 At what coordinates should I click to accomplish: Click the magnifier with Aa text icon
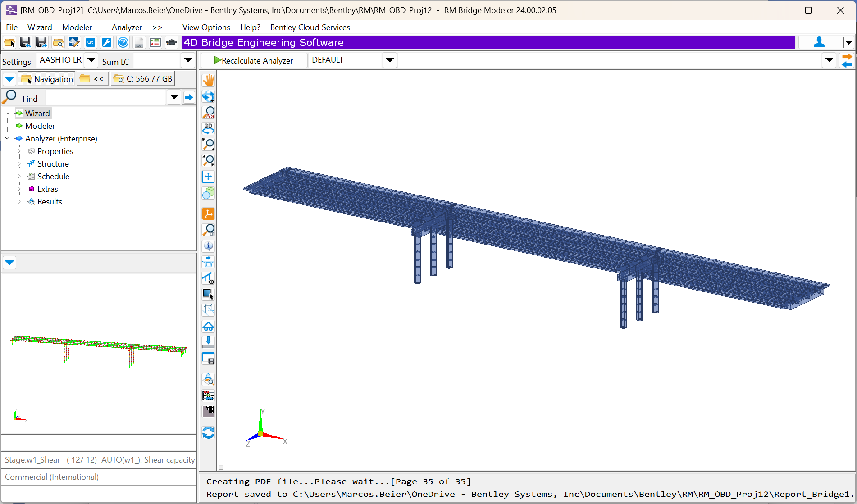click(x=208, y=113)
